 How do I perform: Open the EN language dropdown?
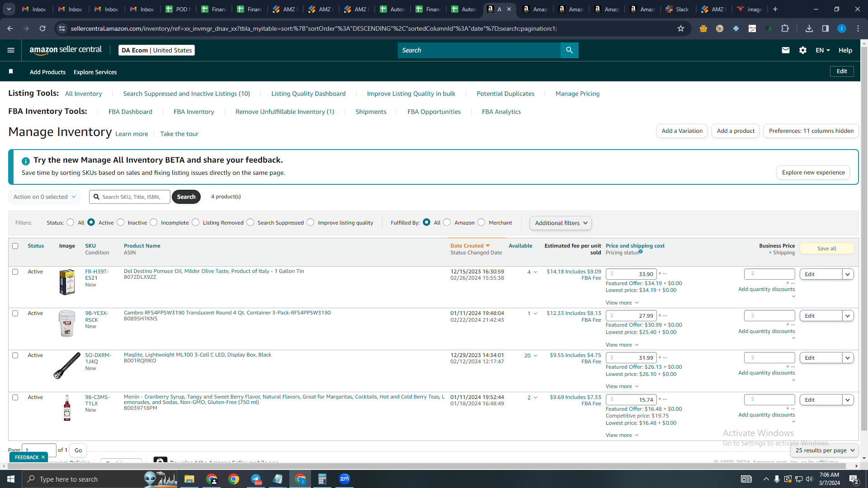point(823,50)
